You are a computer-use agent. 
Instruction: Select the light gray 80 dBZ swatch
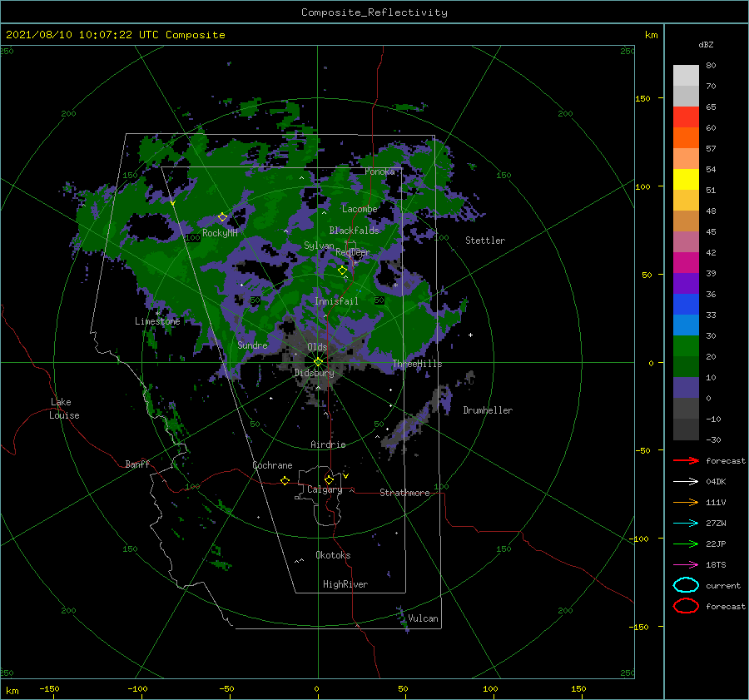pos(686,76)
